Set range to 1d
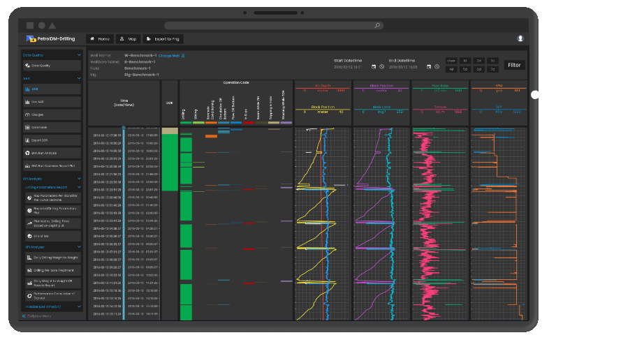 (465, 61)
